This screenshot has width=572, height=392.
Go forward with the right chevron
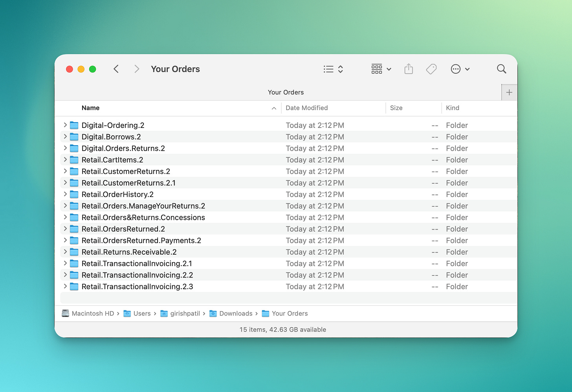137,69
